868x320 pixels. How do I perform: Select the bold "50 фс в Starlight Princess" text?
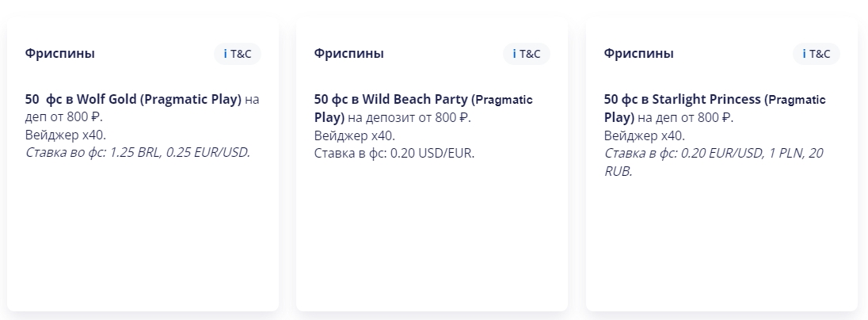[x=681, y=100]
